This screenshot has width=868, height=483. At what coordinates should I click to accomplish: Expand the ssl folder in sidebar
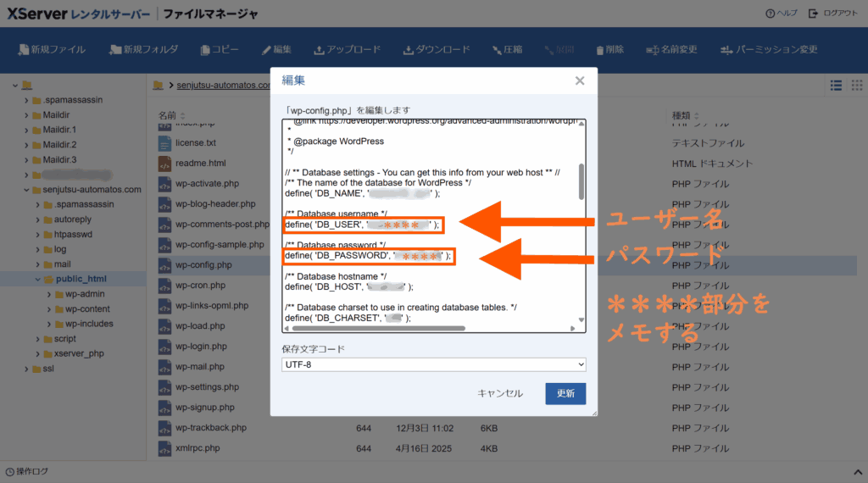26,369
